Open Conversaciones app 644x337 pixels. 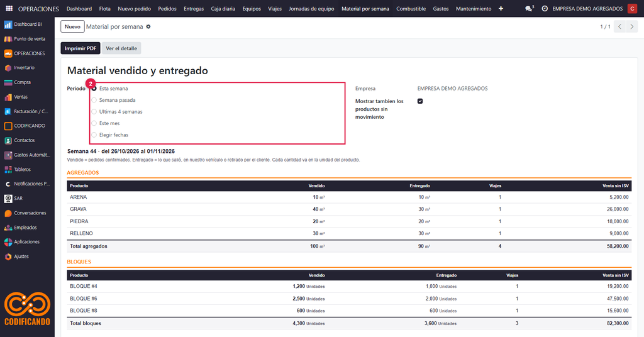27,213
